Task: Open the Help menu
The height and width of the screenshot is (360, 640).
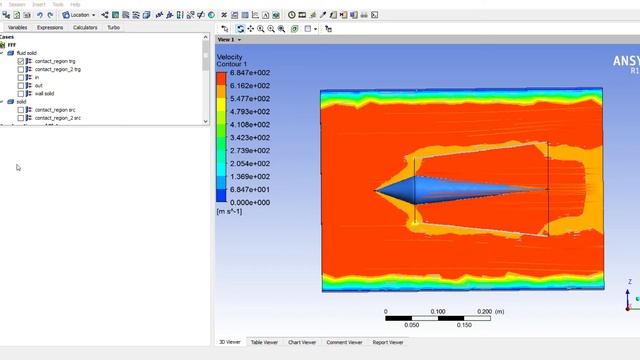Action: coord(75,4)
